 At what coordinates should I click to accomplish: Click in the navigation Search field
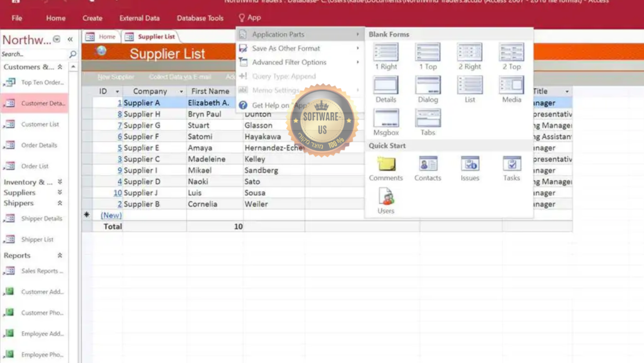pyautogui.click(x=34, y=54)
